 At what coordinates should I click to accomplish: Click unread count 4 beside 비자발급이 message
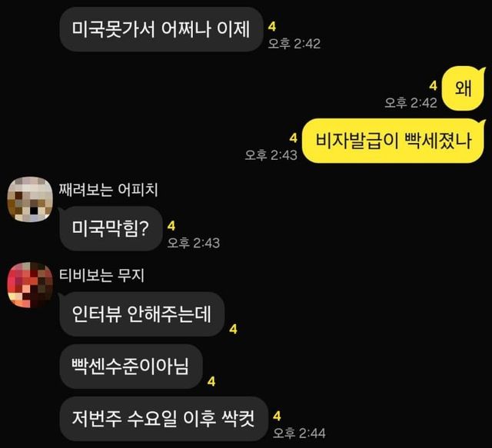[x=294, y=138]
